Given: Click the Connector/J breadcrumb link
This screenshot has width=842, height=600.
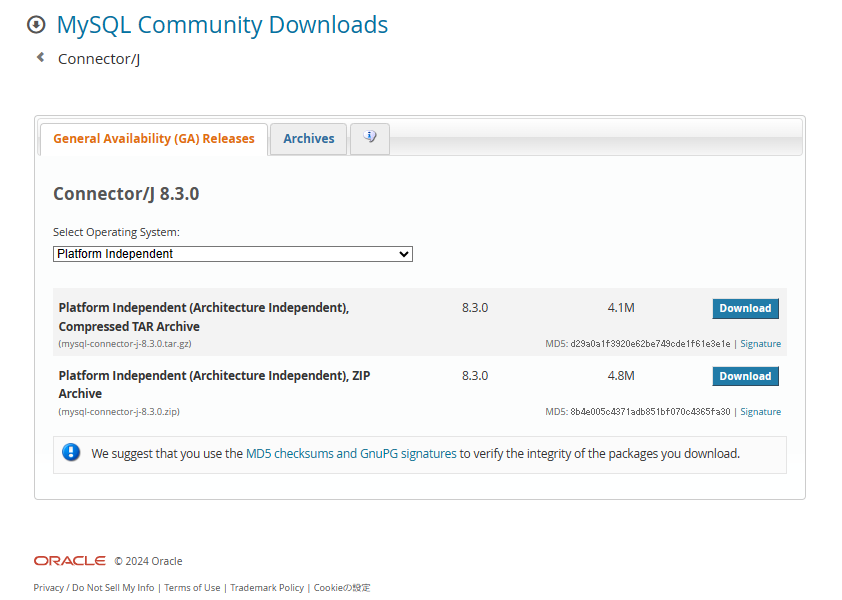Looking at the screenshot, I should [97, 58].
